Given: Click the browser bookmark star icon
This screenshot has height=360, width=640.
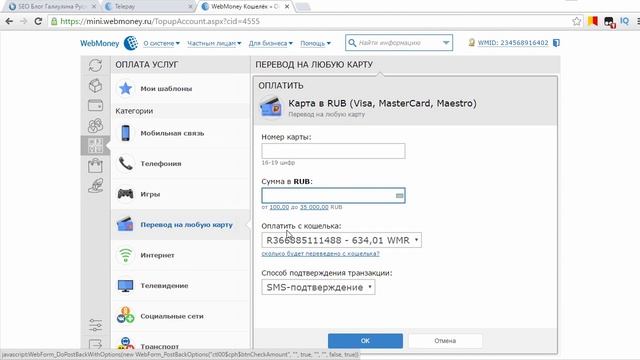Looking at the screenshot, I should click(576, 21).
